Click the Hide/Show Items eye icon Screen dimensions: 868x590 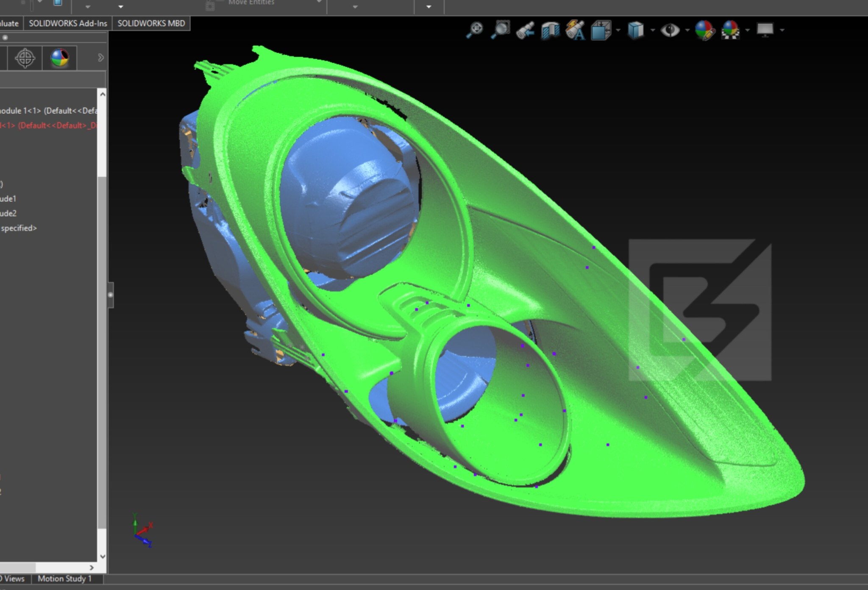pos(670,31)
